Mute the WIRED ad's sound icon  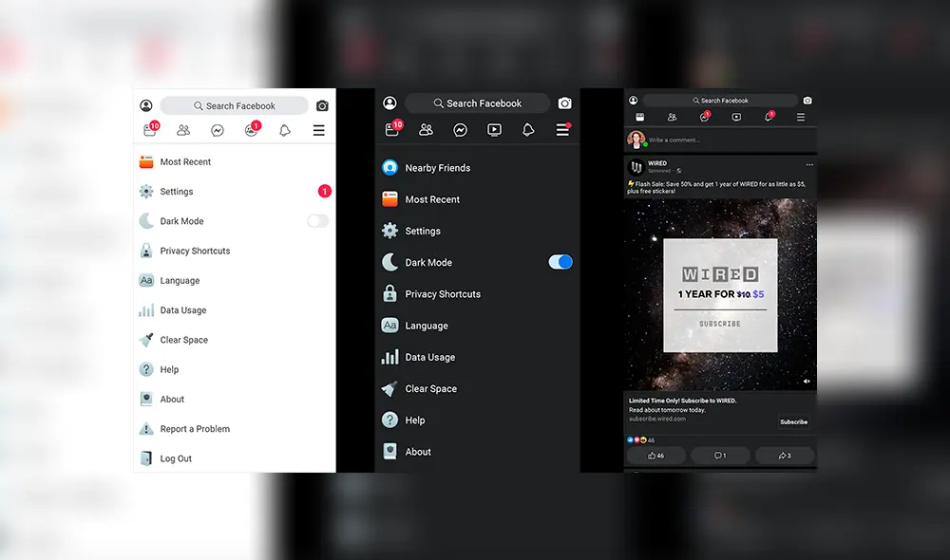(x=807, y=381)
